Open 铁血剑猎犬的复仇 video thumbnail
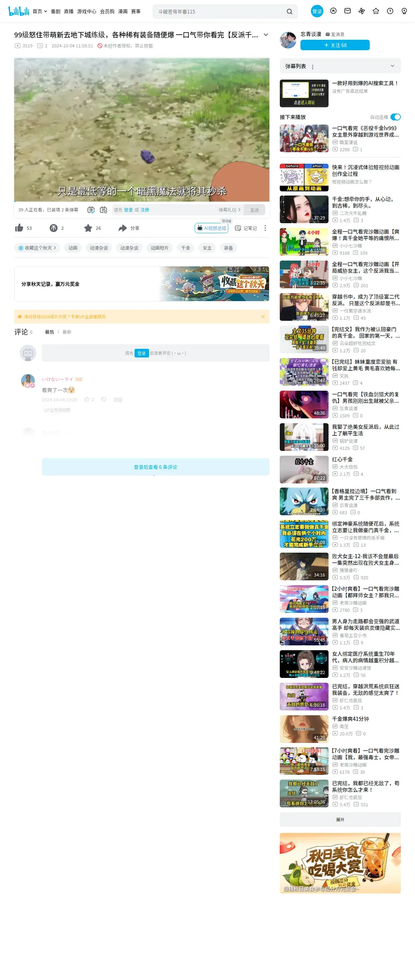415x980 pixels. click(x=304, y=405)
